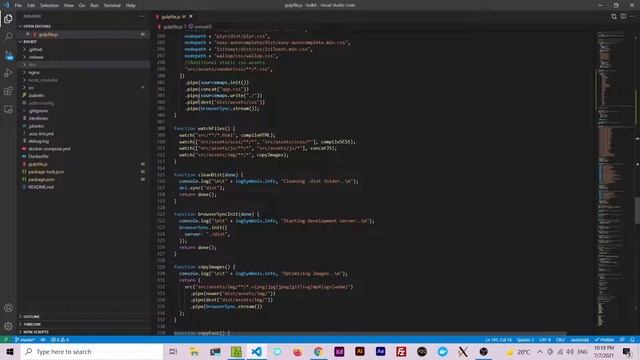Open the Run menu

(x=94, y=5)
